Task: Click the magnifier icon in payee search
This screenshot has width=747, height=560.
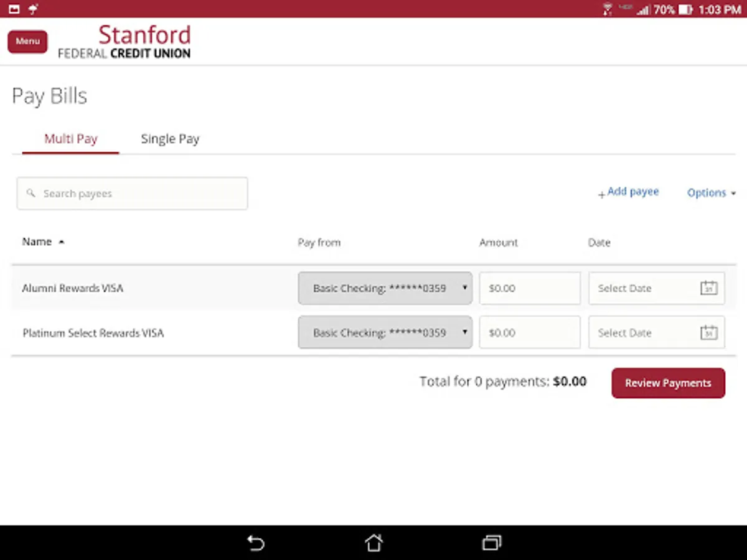Action: 31,194
